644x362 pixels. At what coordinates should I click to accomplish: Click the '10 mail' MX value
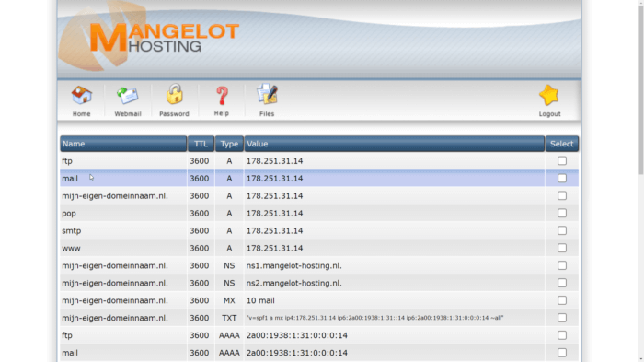pos(260,300)
